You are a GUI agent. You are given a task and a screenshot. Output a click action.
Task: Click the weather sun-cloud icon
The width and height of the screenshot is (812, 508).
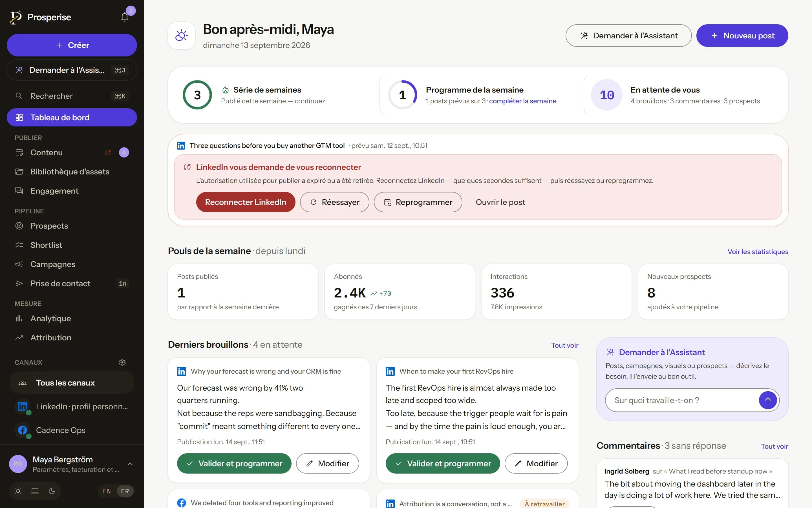point(182,36)
